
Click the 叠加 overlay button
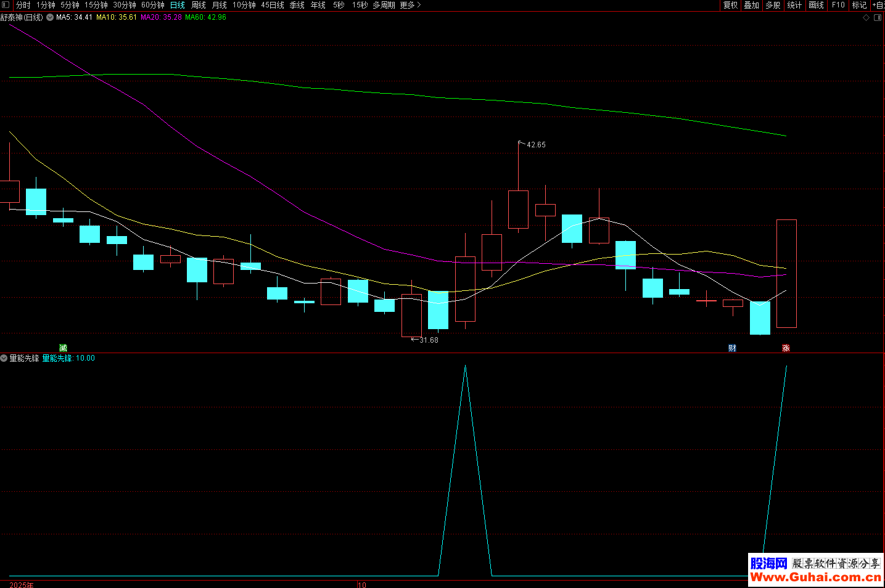click(751, 5)
